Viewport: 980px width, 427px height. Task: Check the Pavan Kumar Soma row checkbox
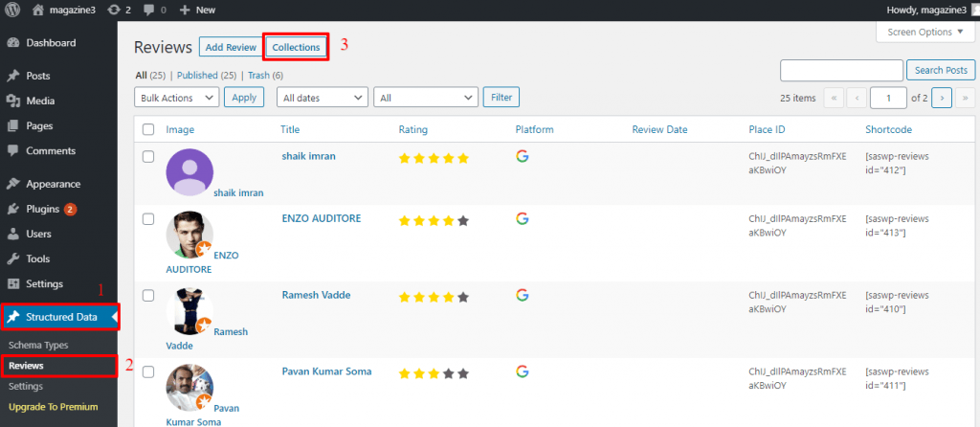[148, 372]
